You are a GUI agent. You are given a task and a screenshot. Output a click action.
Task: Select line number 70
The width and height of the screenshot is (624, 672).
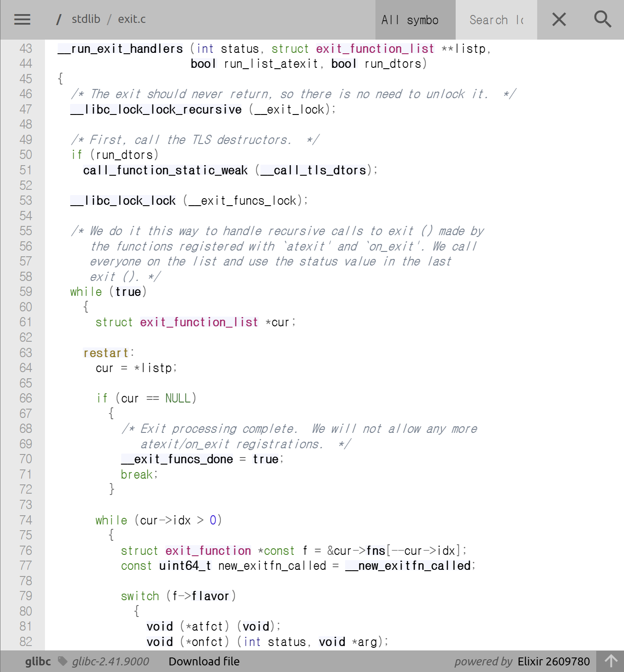pos(26,459)
